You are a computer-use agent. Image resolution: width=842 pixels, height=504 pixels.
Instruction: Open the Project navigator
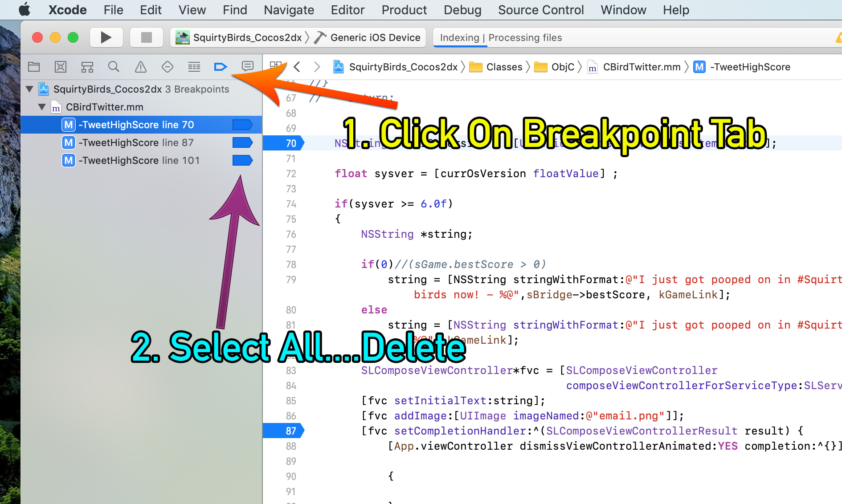pyautogui.click(x=34, y=67)
